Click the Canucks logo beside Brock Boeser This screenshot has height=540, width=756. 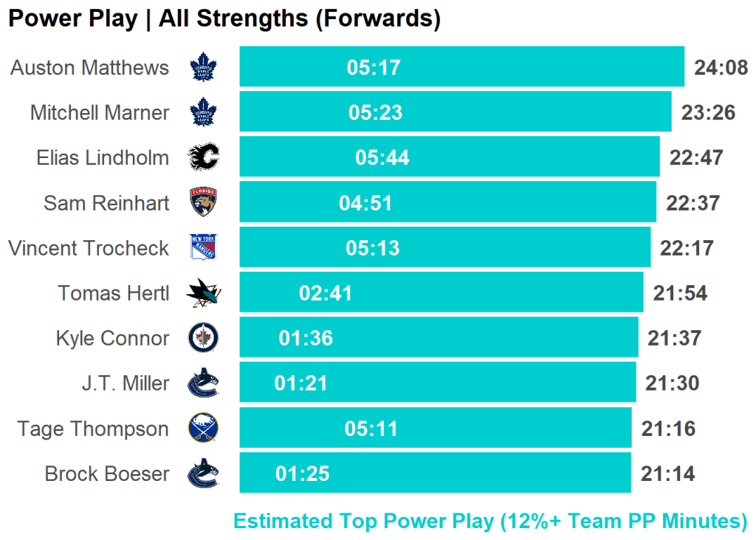click(x=203, y=474)
